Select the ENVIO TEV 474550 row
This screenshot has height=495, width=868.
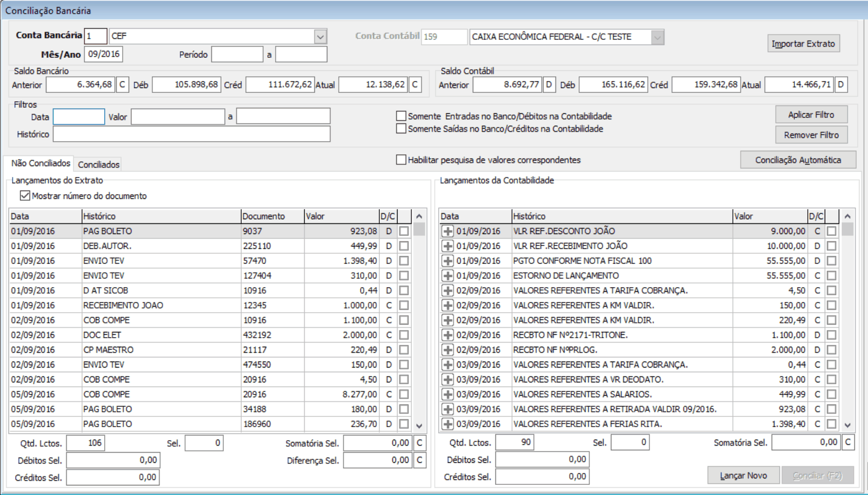[x=211, y=365]
